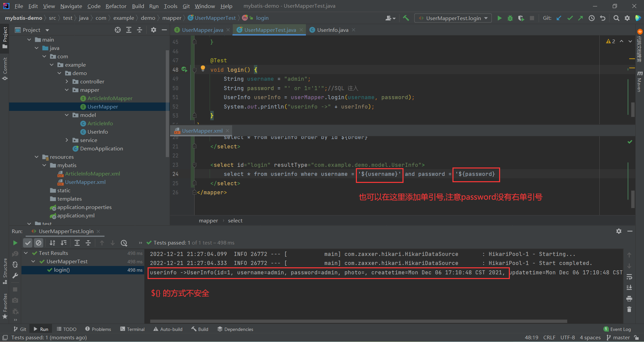Clear console with trash icon
This screenshot has width=644, height=342.
point(629,309)
